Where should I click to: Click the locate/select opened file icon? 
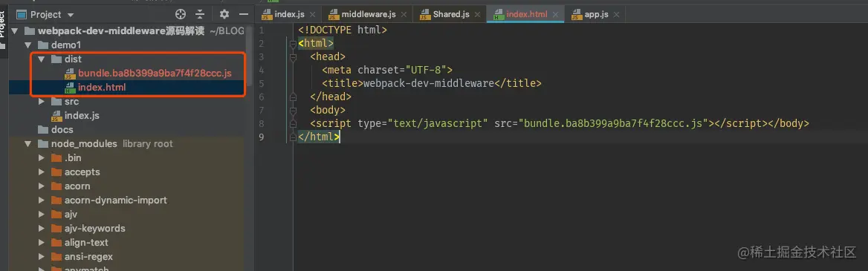coord(181,14)
